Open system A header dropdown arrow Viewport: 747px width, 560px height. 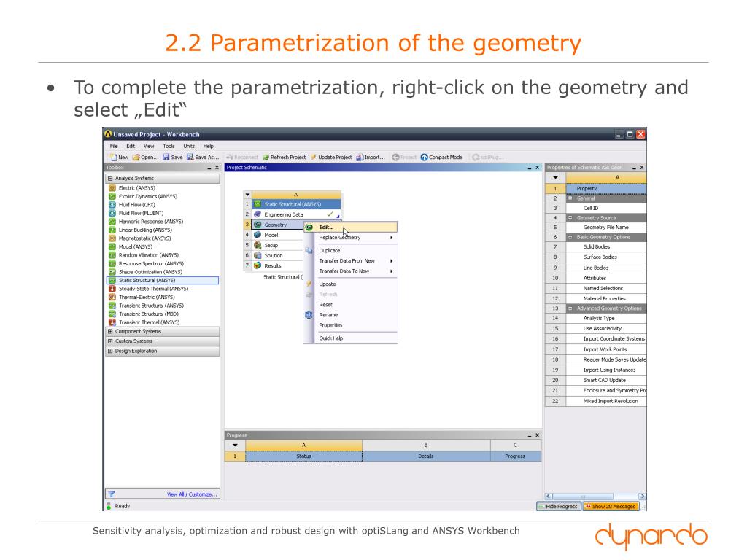(247, 194)
